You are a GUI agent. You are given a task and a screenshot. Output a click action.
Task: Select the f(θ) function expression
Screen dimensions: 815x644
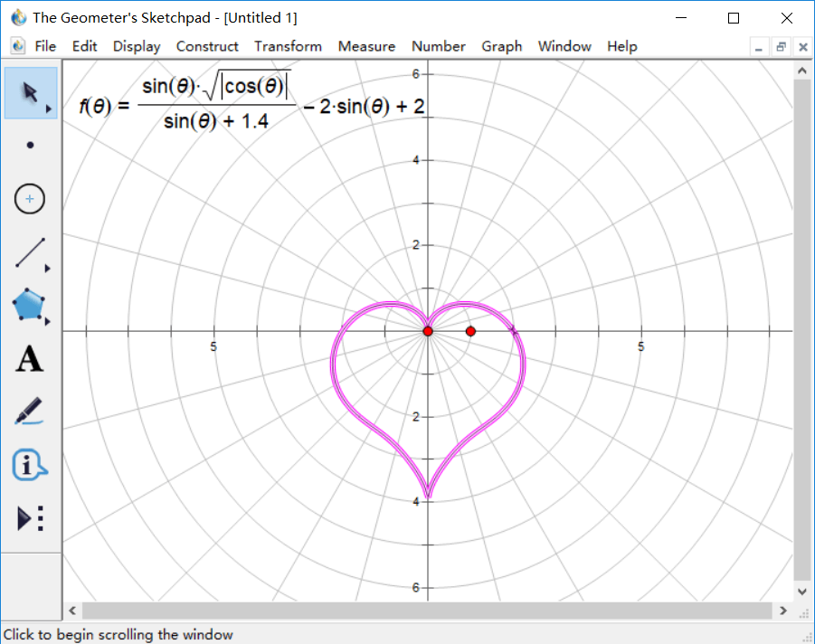[251, 105]
